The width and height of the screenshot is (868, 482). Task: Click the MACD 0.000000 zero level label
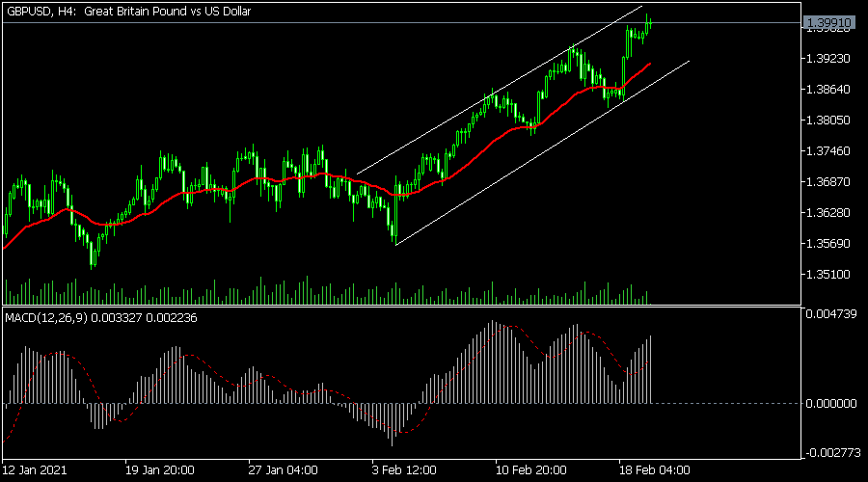829,403
